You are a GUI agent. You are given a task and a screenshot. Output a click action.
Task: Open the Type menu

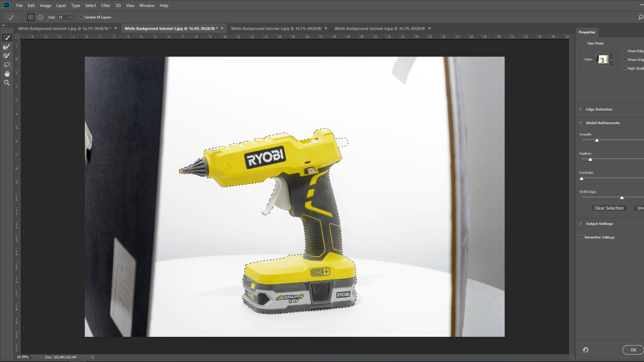coord(75,5)
